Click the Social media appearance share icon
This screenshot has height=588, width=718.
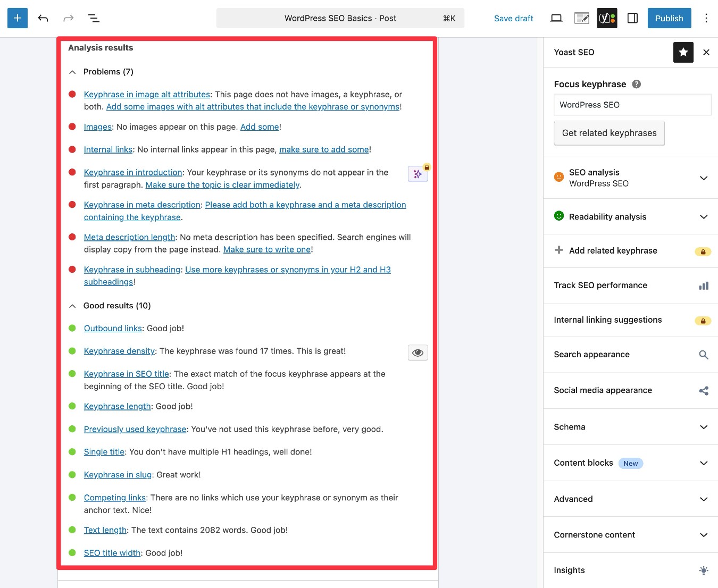click(703, 391)
